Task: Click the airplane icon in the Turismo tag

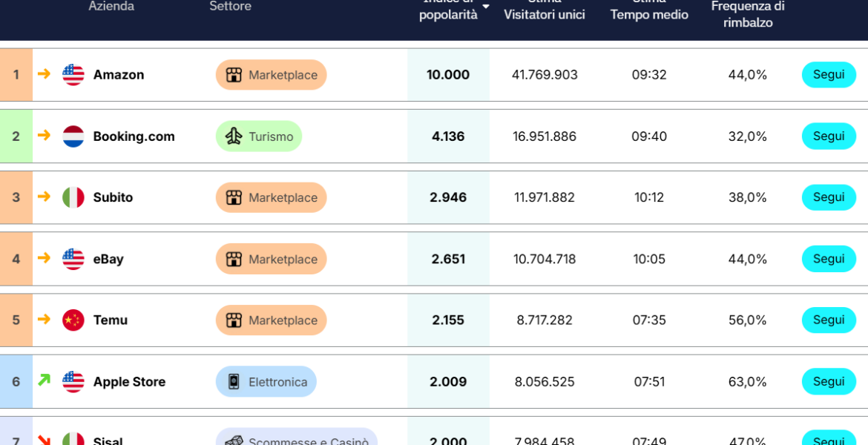Action: point(234,136)
